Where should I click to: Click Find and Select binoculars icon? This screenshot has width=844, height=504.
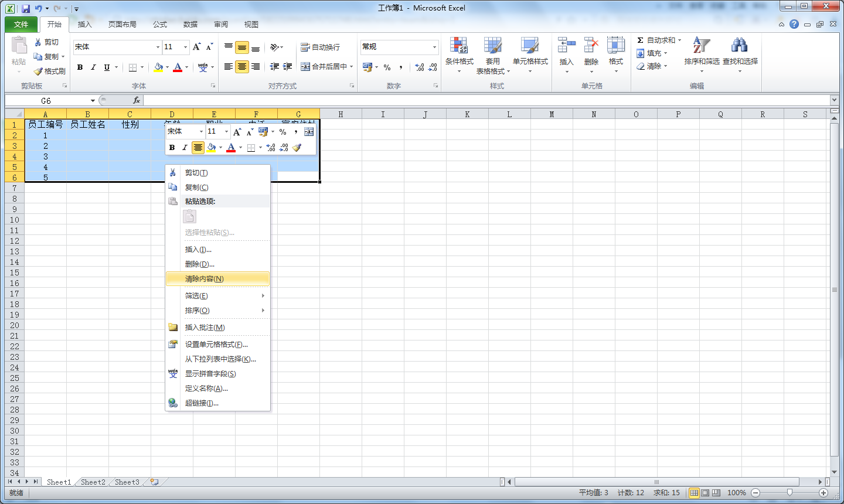(x=740, y=47)
